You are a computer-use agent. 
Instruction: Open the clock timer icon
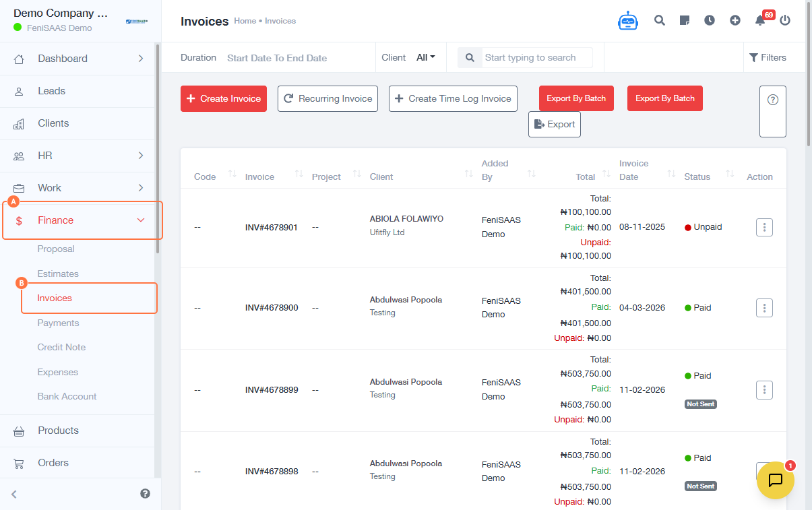[x=710, y=20]
